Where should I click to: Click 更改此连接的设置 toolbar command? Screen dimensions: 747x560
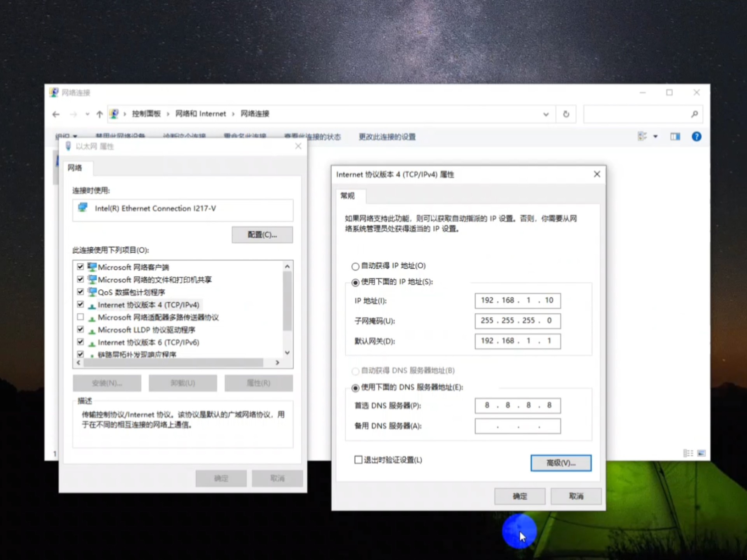click(x=387, y=136)
